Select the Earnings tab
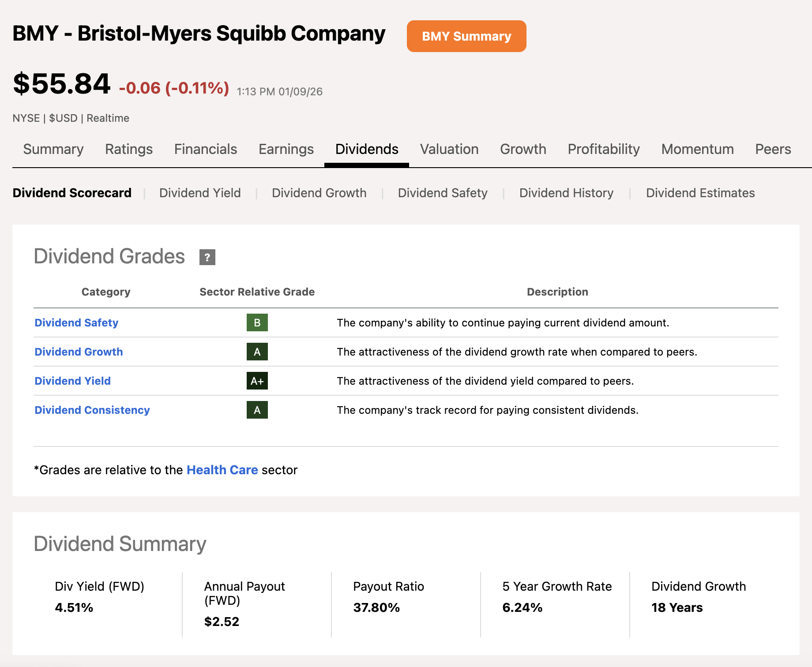812x667 pixels. coord(286,149)
